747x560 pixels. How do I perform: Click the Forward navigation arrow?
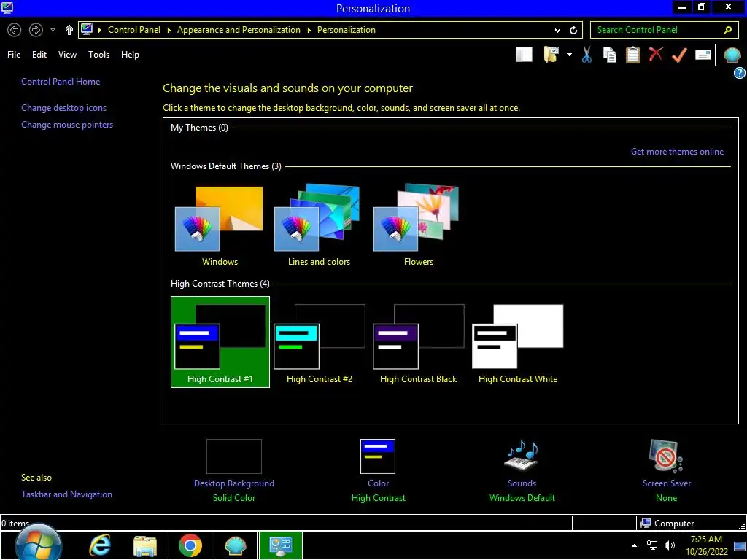click(36, 30)
